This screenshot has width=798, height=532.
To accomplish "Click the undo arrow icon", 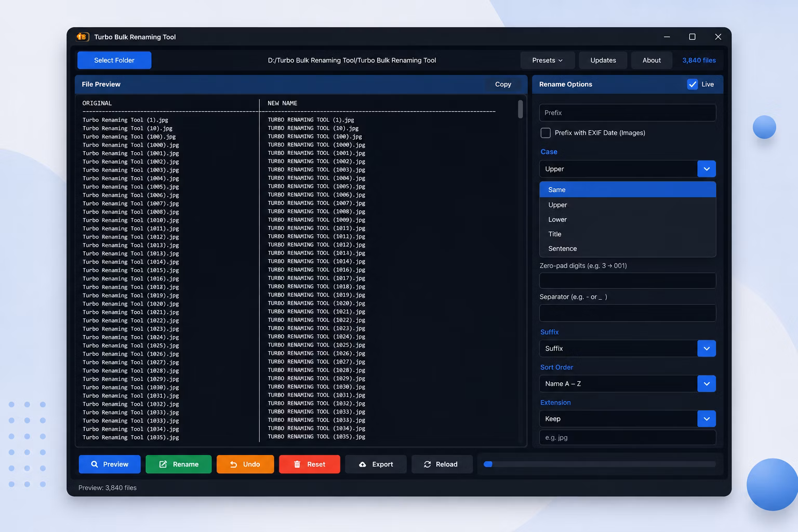I will [233, 464].
